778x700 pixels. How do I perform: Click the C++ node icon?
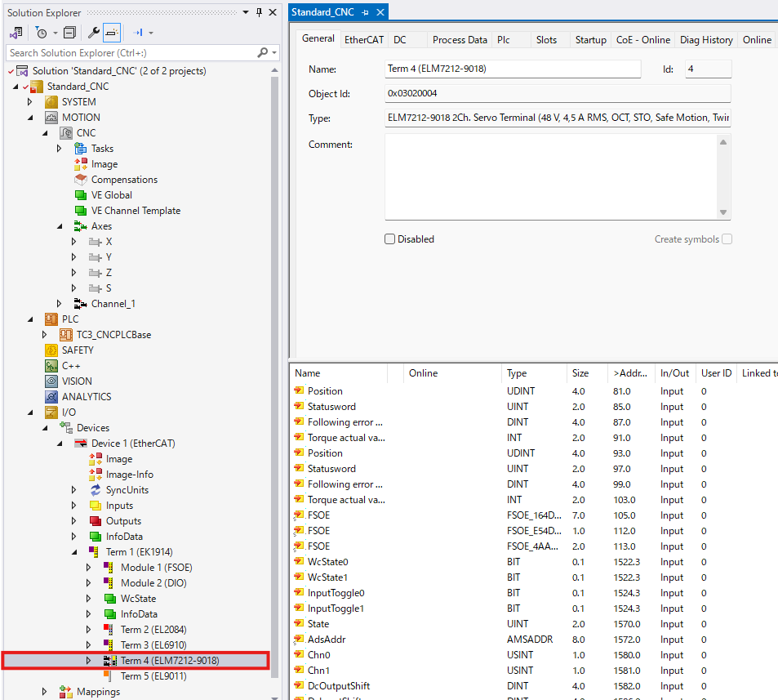pyautogui.click(x=51, y=365)
